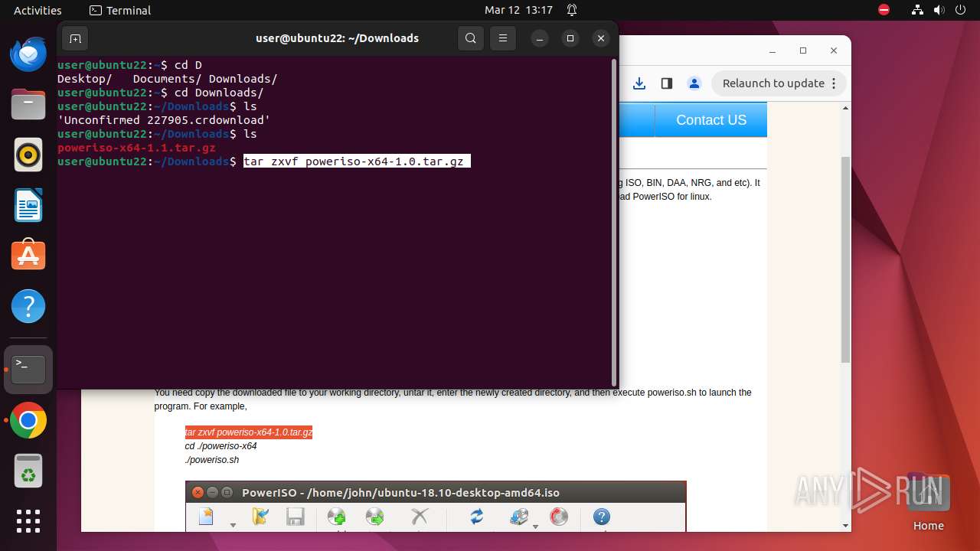Screen dimensions: 980x551
Task: Click the Terminal title 'user@ubuntu22: ~/Downloads'
Action: pyautogui.click(x=337, y=38)
